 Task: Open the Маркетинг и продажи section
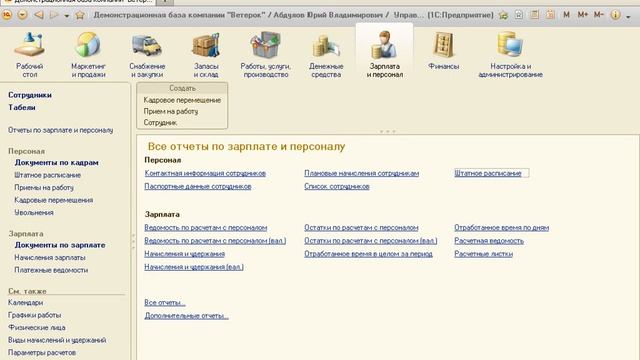[x=88, y=55]
